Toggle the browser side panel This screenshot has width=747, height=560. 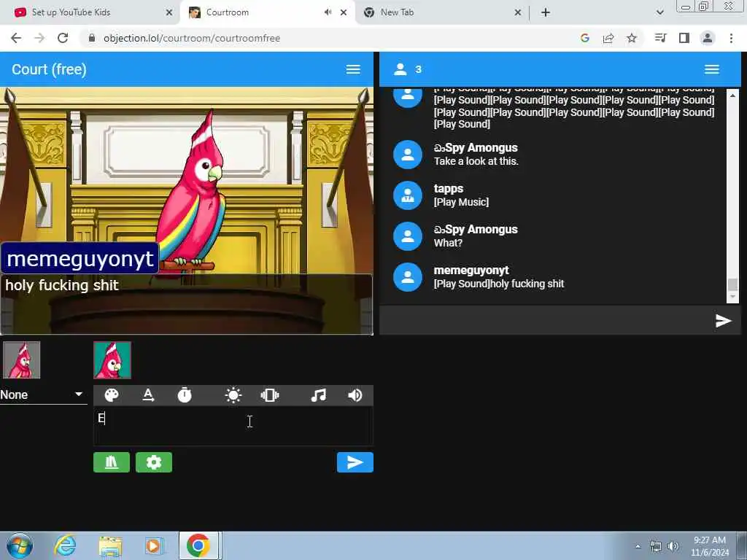(x=684, y=38)
